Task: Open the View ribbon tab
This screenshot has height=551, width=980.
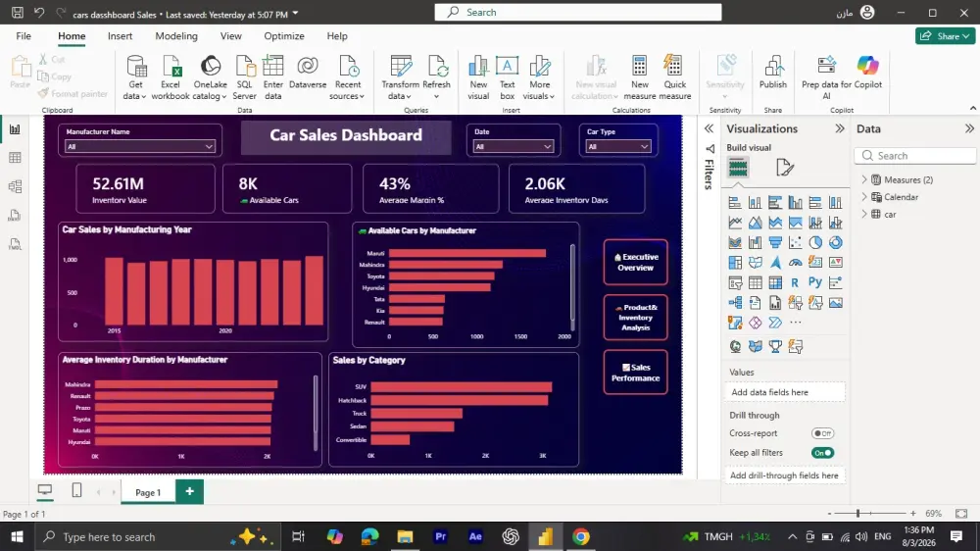Action: [230, 35]
